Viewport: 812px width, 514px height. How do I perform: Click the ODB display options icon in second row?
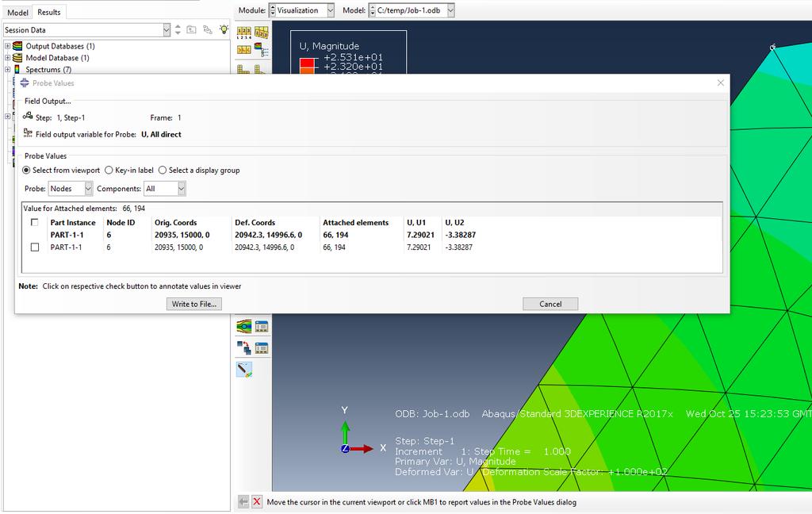click(244, 50)
